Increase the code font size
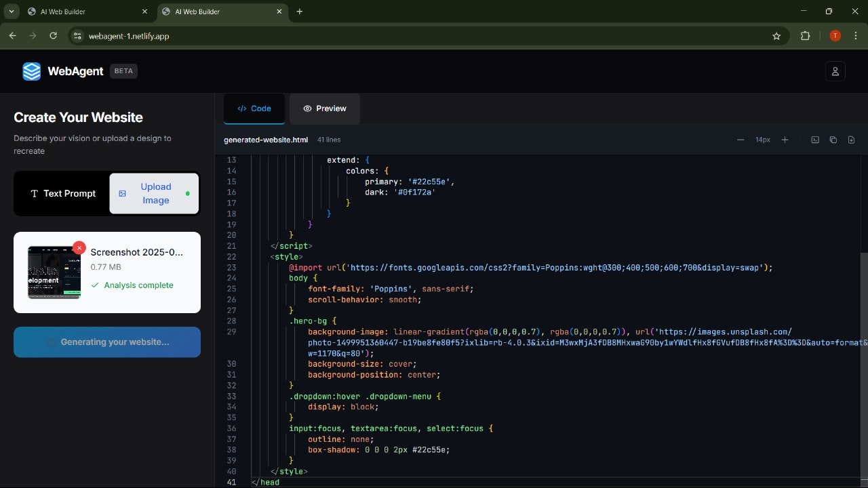 click(x=785, y=140)
